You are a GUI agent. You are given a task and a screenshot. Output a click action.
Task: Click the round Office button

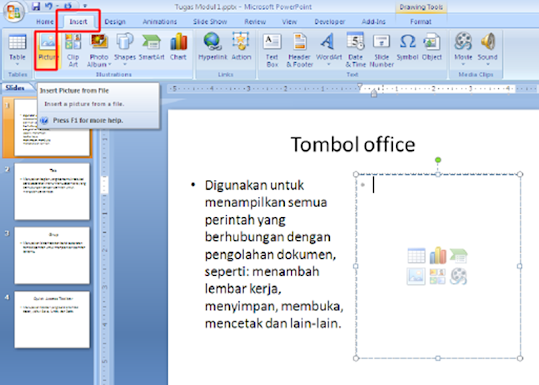13,11
